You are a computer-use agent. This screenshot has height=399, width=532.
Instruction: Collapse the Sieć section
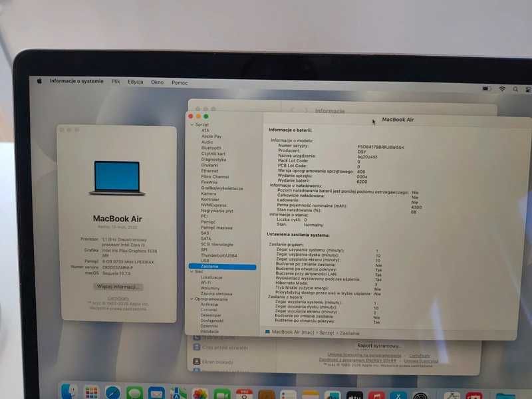(x=192, y=271)
